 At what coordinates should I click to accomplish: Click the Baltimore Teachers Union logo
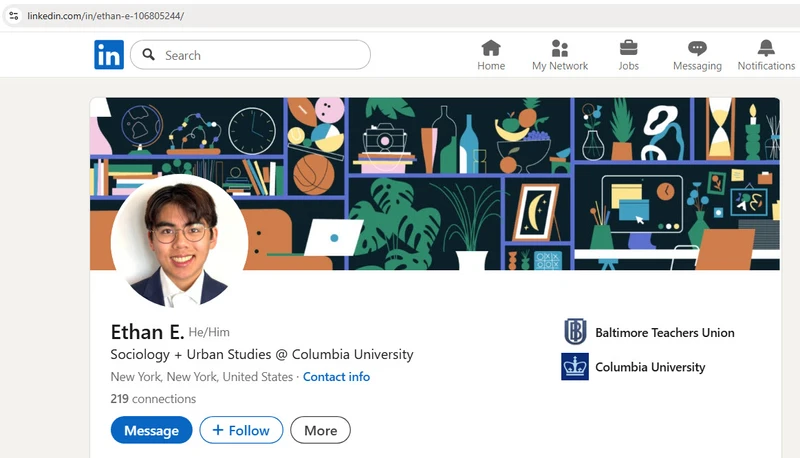click(x=575, y=332)
